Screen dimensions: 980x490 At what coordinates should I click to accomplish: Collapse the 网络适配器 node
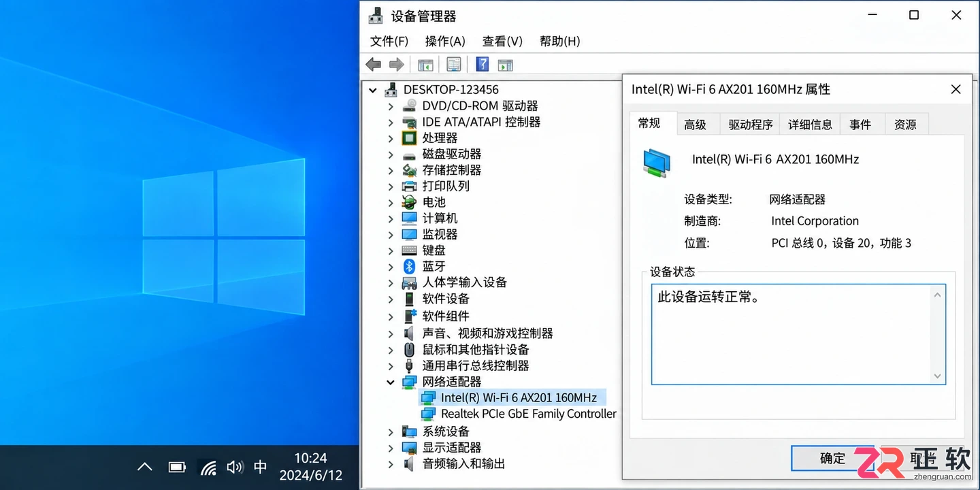click(x=391, y=382)
